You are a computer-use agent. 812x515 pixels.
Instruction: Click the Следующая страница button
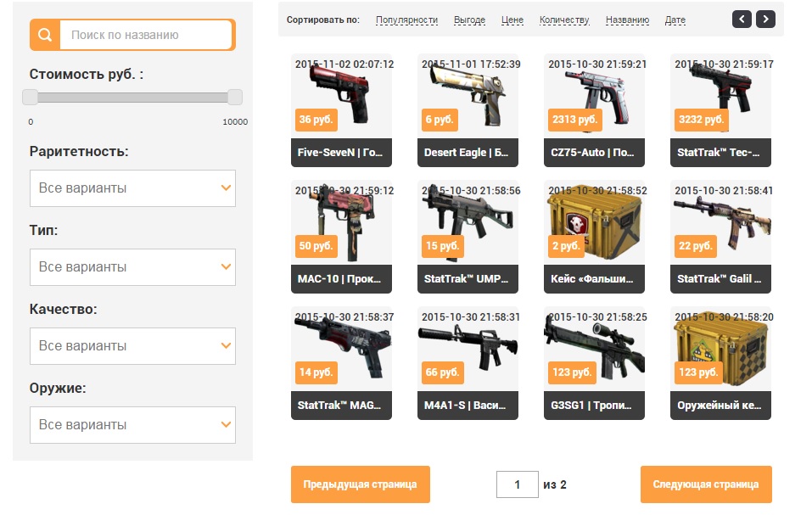pos(706,484)
